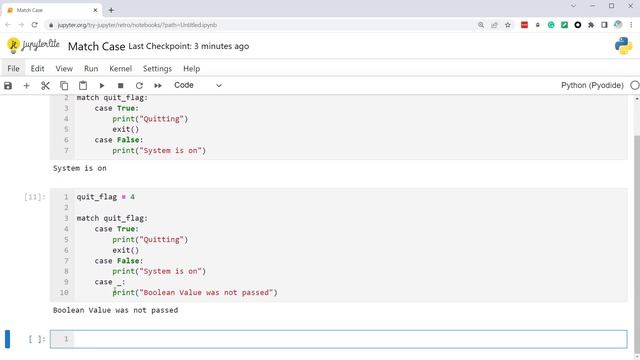The height and width of the screenshot is (360, 640).
Task: Save the notebook with the floppy icon
Action: [8, 86]
